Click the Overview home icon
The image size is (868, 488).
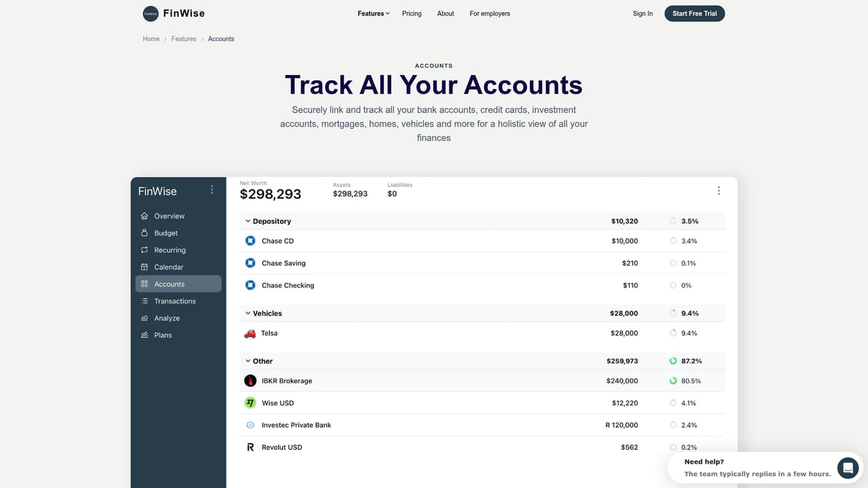144,216
